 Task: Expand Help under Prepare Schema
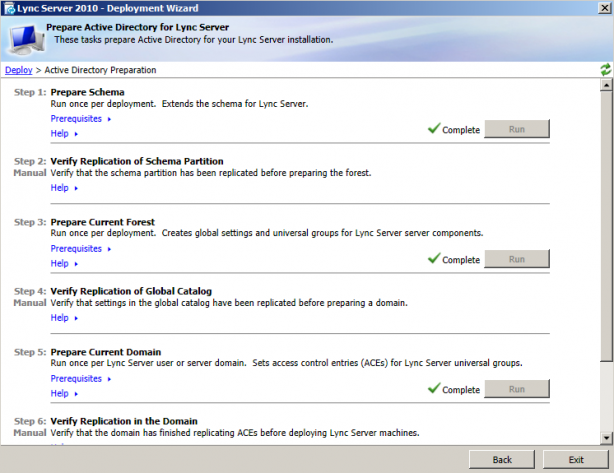pos(64,134)
